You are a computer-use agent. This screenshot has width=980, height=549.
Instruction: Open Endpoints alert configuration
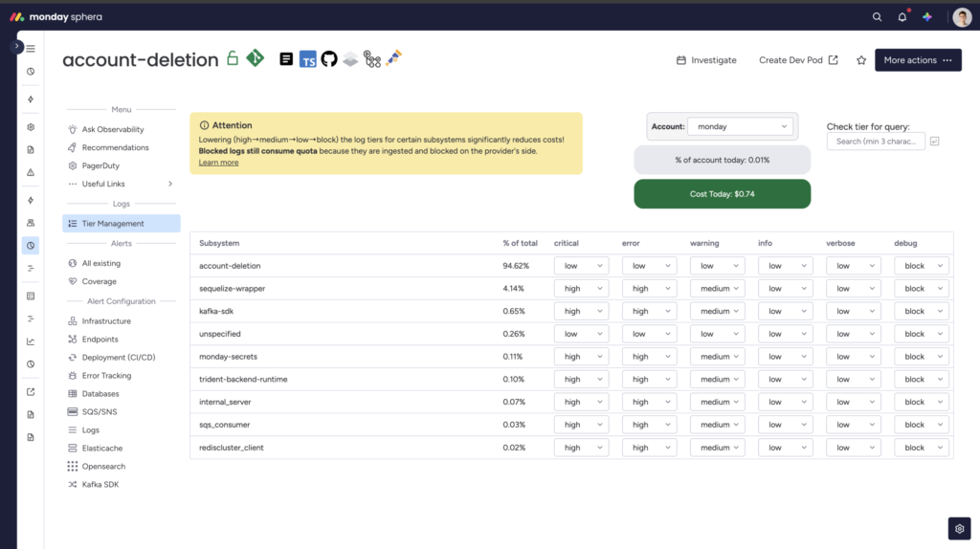(x=100, y=340)
